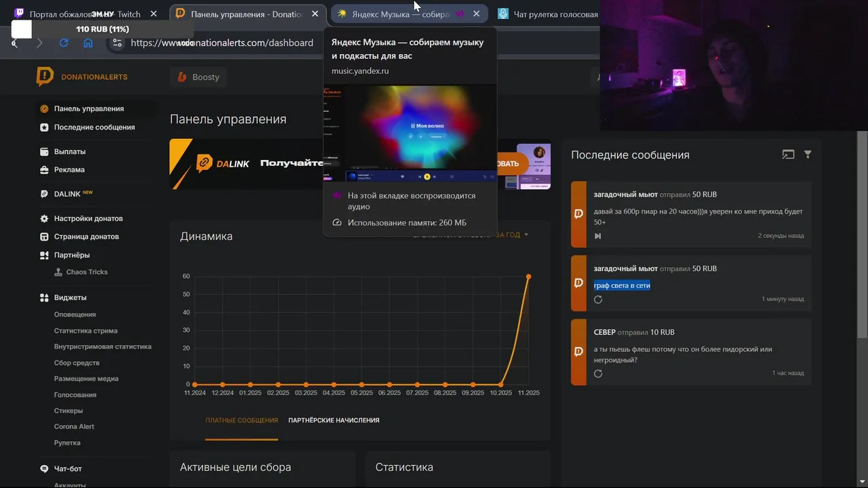This screenshot has width=868, height=488.
Task: Click the sender name СЕВЕР
Action: click(605, 332)
